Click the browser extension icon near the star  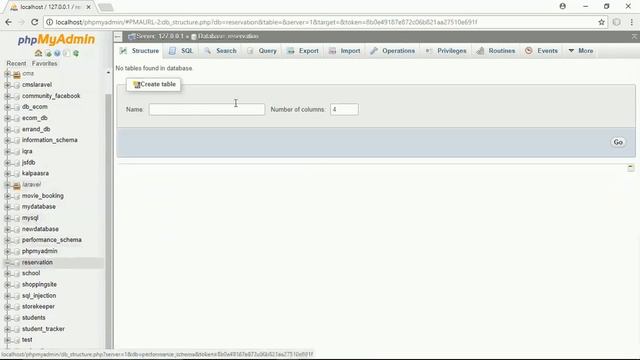[616, 22]
